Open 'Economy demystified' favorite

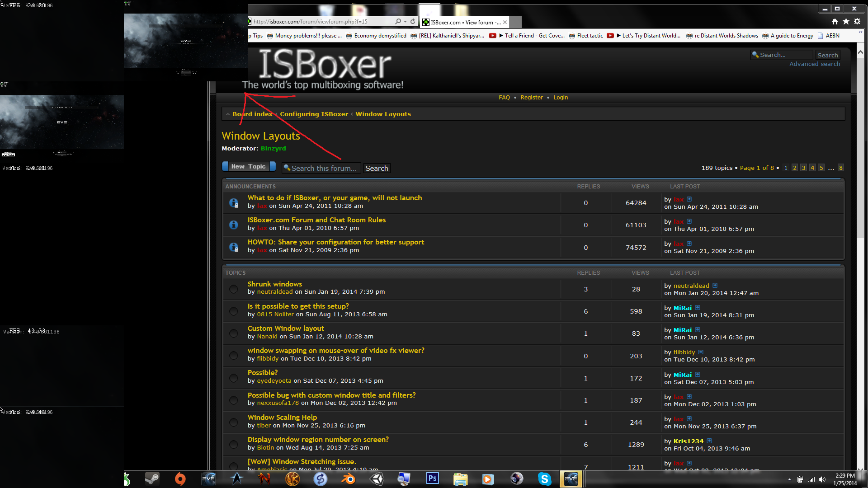pos(376,36)
